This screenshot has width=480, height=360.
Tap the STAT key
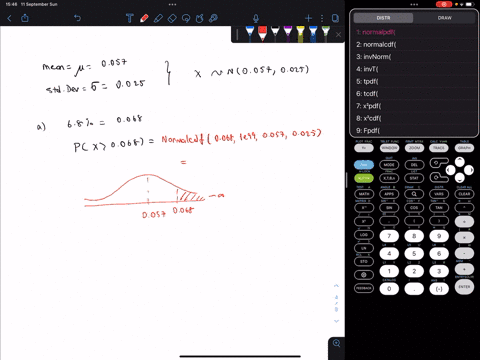(414, 178)
